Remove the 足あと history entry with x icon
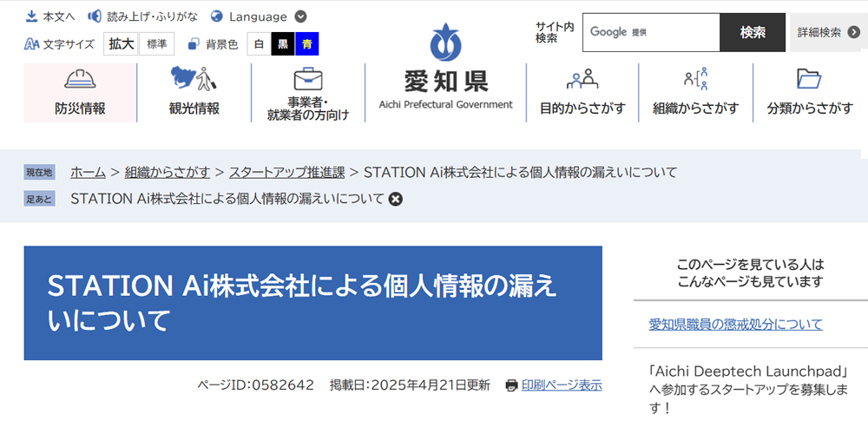 [395, 199]
